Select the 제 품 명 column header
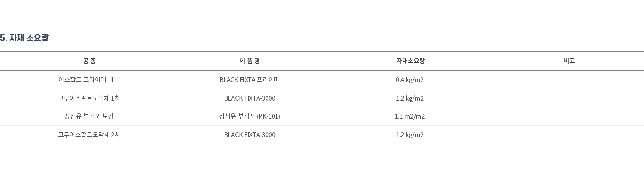 click(x=249, y=61)
